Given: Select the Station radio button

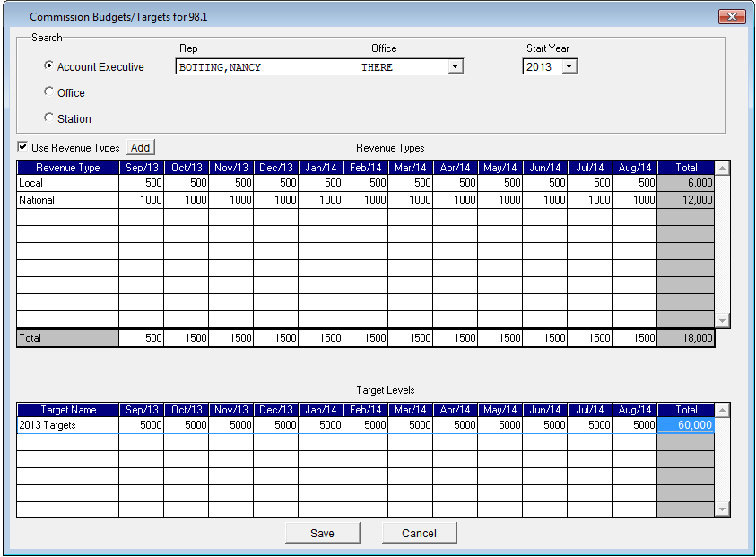Looking at the screenshot, I should pyautogui.click(x=49, y=118).
